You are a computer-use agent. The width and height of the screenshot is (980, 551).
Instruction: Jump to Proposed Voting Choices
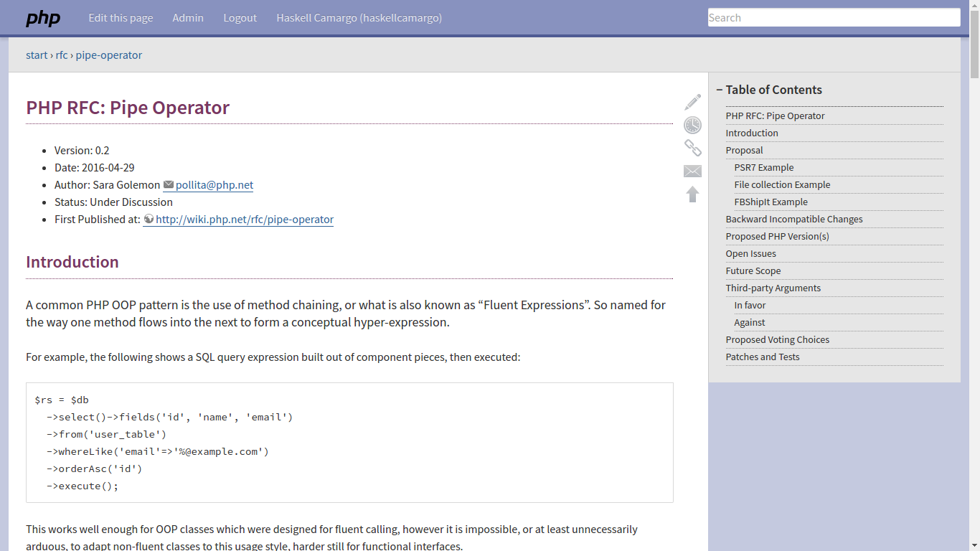pyautogui.click(x=777, y=339)
